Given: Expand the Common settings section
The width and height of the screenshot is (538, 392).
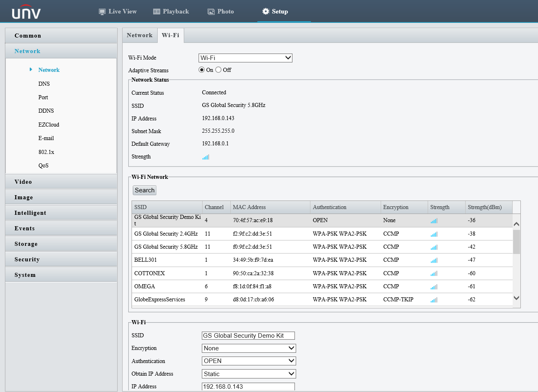Looking at the screenshot, I should coord(61,36).
